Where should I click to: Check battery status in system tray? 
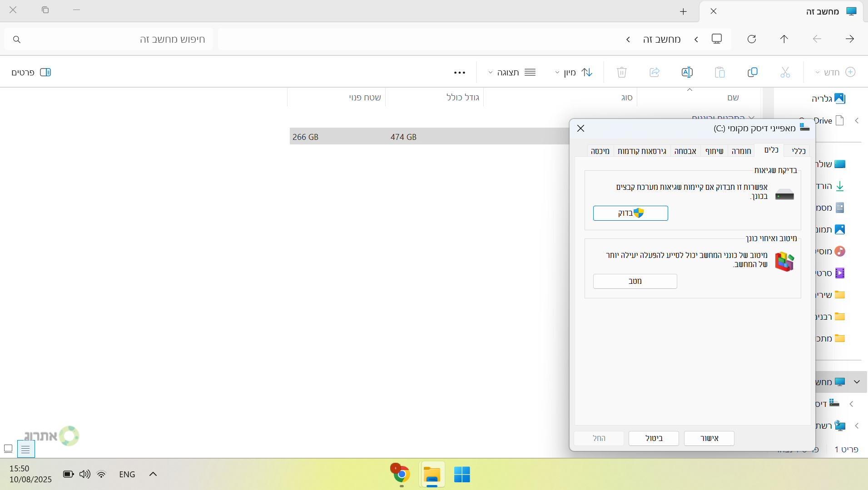coord(68,474)
